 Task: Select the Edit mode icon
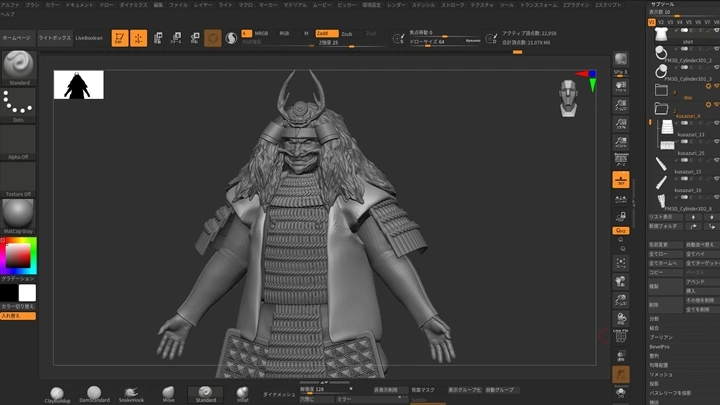click(x=120, y=38)
